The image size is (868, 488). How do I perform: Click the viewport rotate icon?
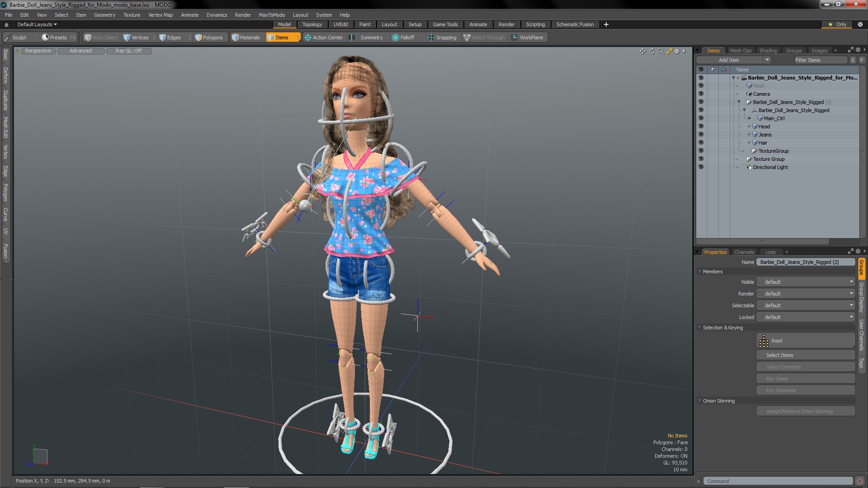[651, 51]
